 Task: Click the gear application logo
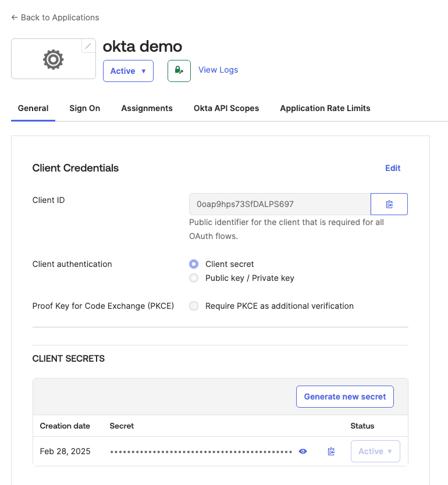pyautogui.click(x=53, y=59)
